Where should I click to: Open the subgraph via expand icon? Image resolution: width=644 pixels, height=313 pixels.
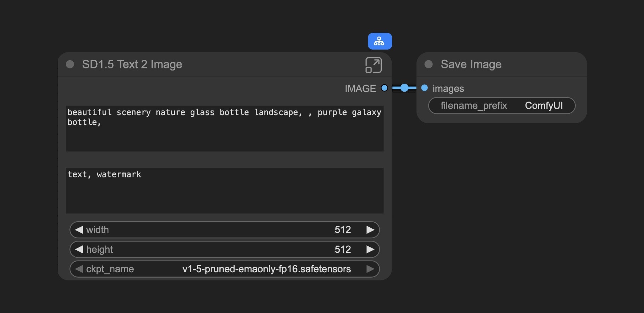click(373, 65)
